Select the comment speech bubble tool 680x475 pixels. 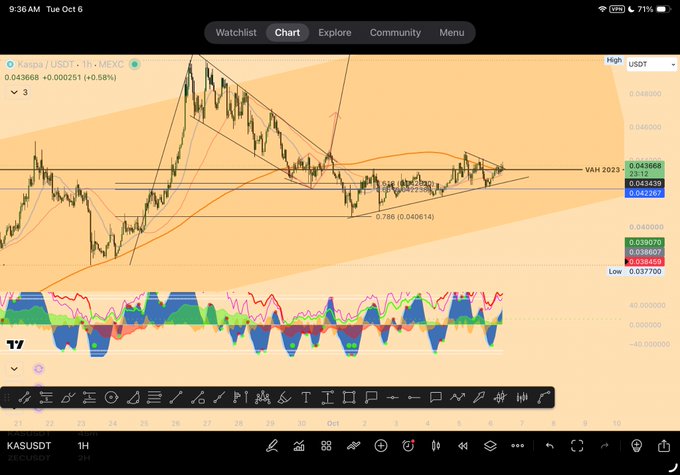click(435, 397)
